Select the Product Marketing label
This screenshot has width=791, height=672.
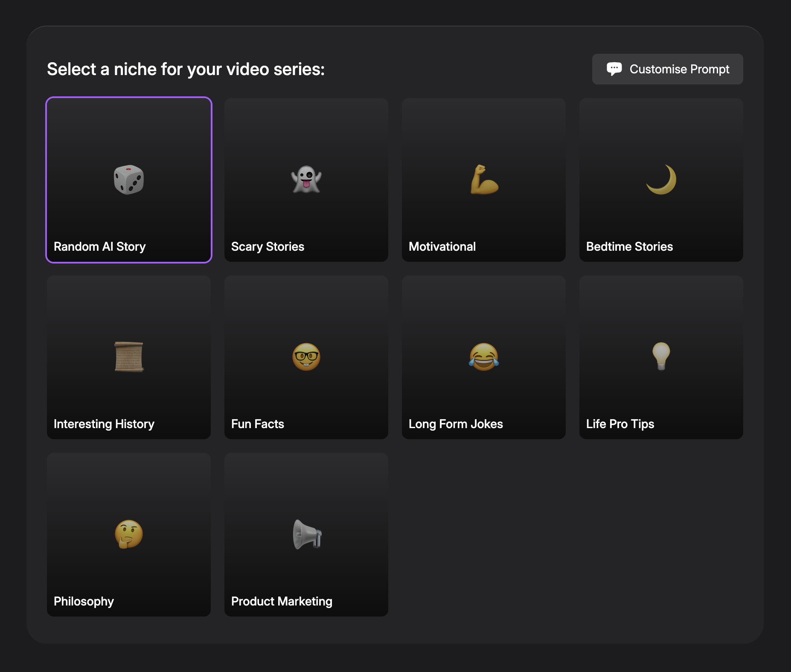282,601
